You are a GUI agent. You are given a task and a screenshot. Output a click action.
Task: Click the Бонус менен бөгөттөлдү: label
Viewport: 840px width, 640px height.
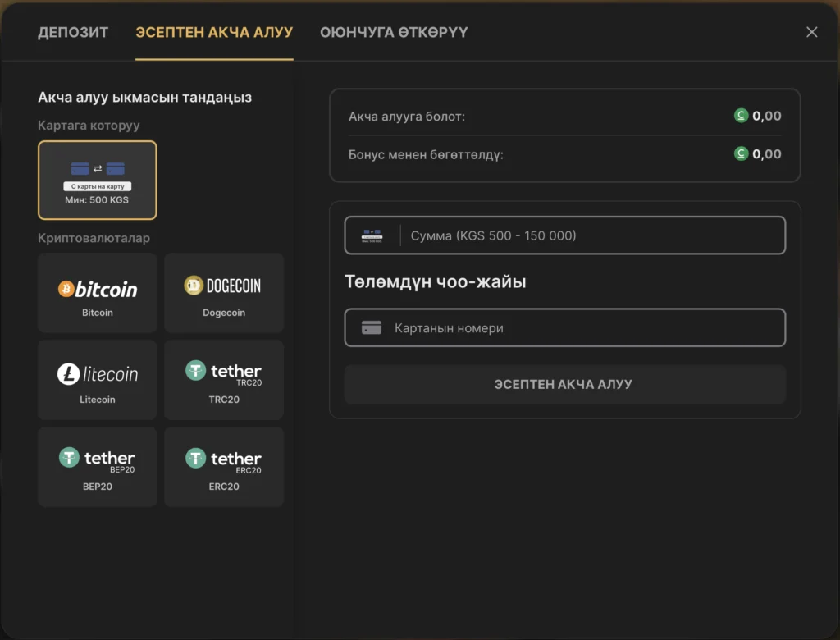click(426, 155)
